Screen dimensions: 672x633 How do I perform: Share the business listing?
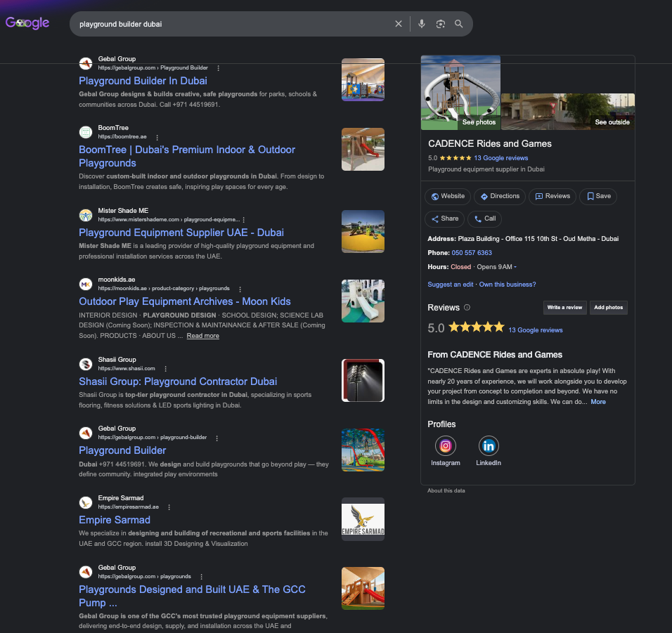444,218
